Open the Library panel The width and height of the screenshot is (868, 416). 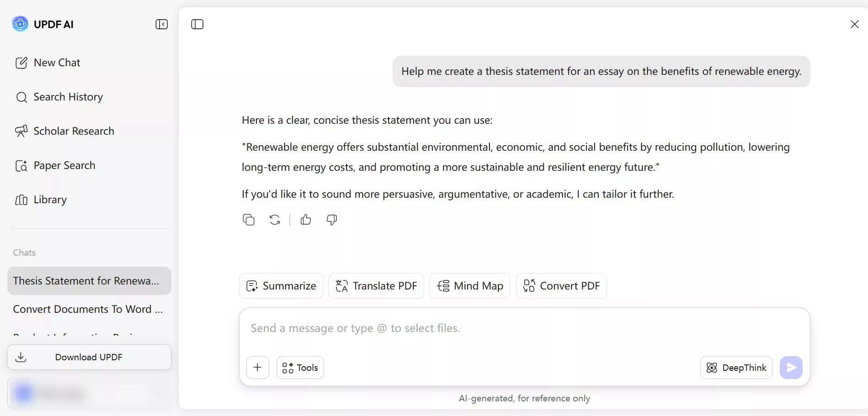click(50, 200)
